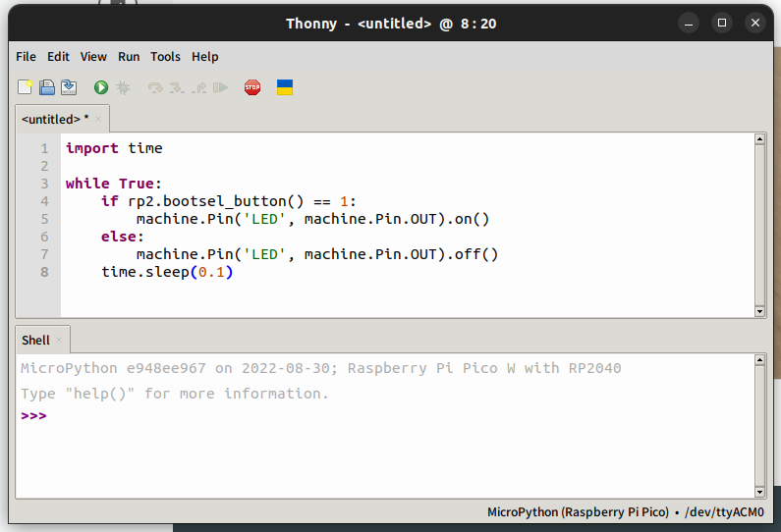
Task: Click the Debug current script bug icon
Action: pyautogui.click(x=123, y=87)
